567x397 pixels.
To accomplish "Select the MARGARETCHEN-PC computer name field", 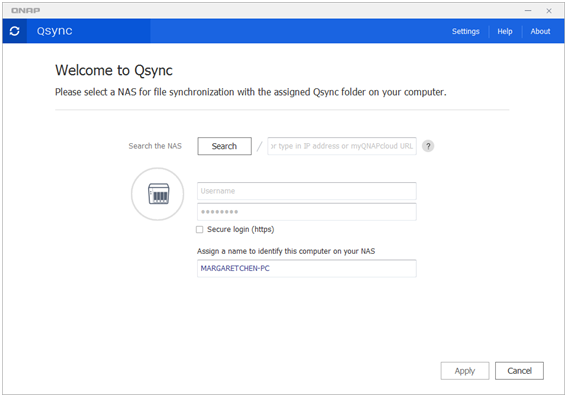I will click(x=307, y=268).
